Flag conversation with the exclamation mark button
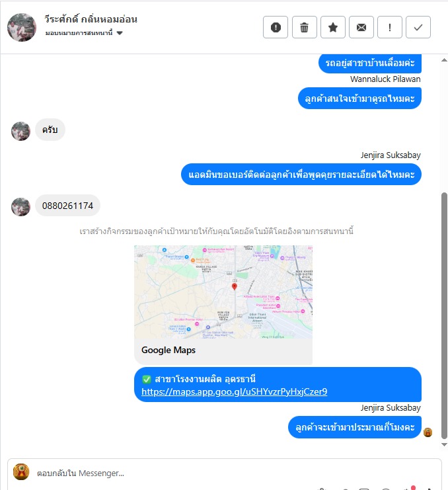The image size is (448, 490). (390, 27)
